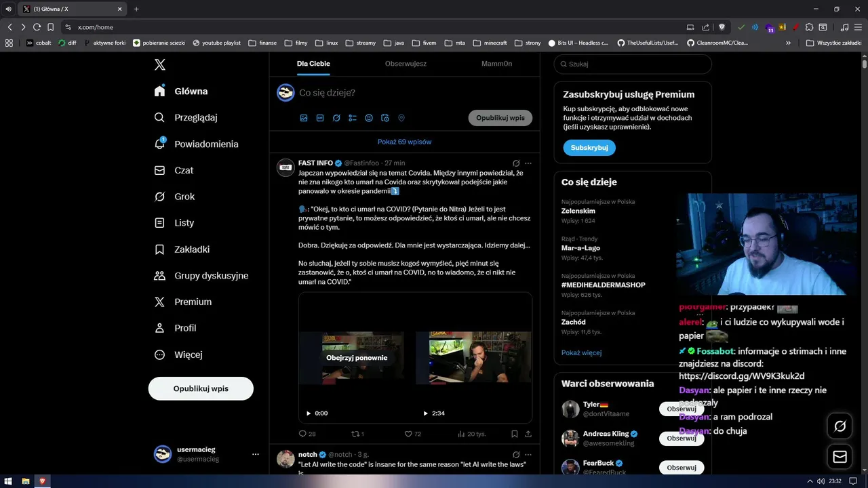
Task: Open floating Grok button at bottom right
Action: (x=840, y=426)
